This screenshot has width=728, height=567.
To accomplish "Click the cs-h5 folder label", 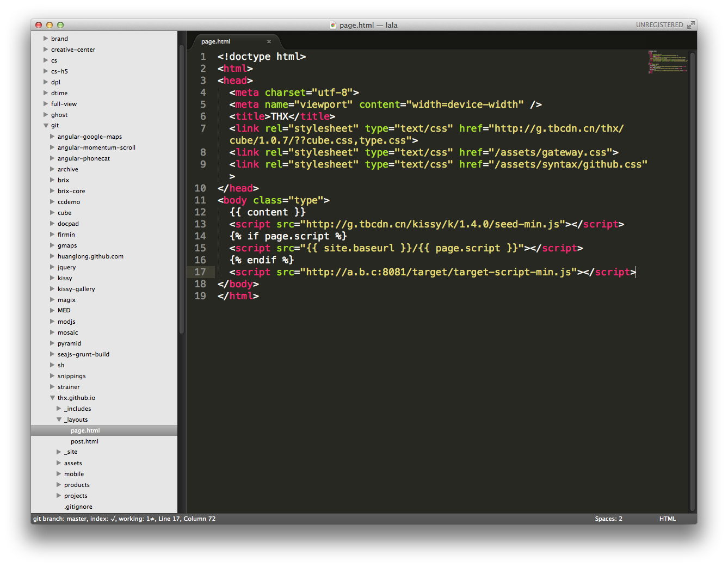I will [x=59, y=71].
